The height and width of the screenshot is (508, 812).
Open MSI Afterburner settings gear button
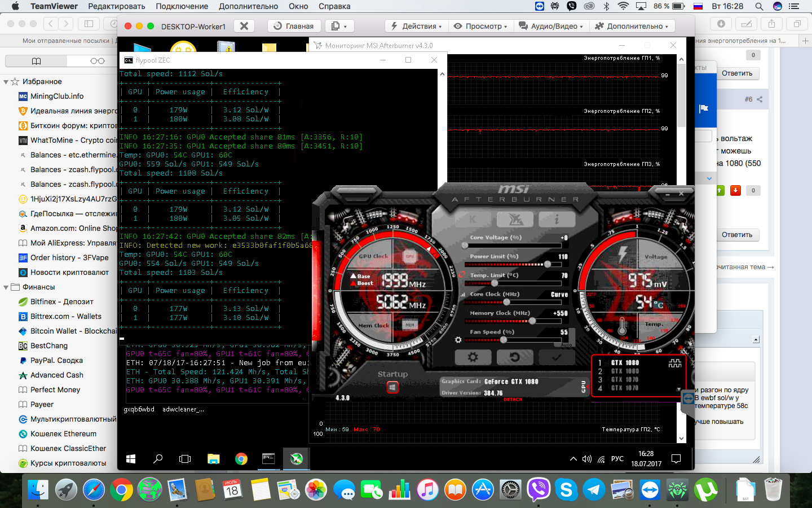point(473,357)
